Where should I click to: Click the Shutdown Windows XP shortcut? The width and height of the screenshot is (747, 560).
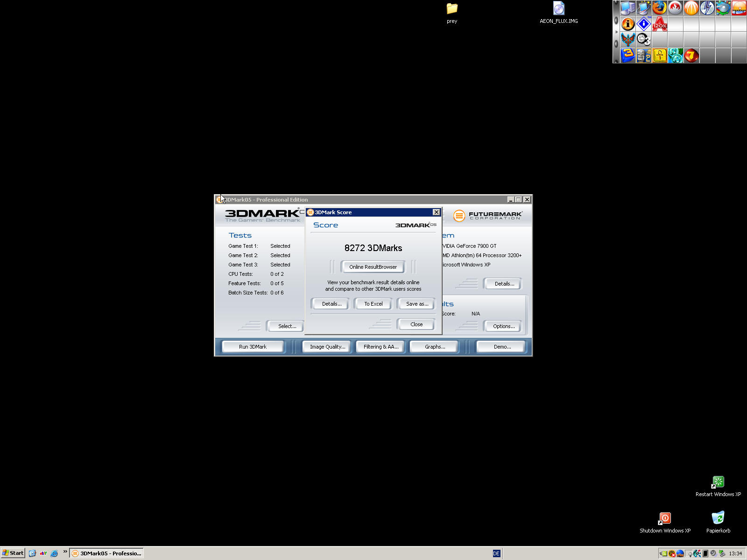click(665, 523)
